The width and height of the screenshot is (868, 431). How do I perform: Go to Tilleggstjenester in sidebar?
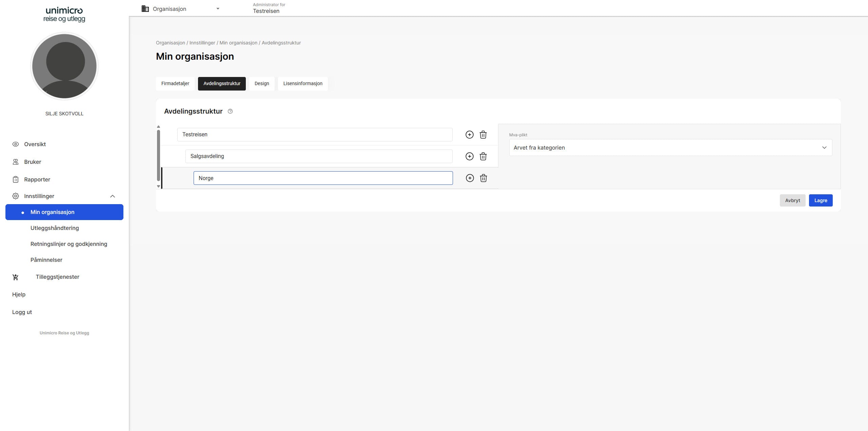point(57,277)
